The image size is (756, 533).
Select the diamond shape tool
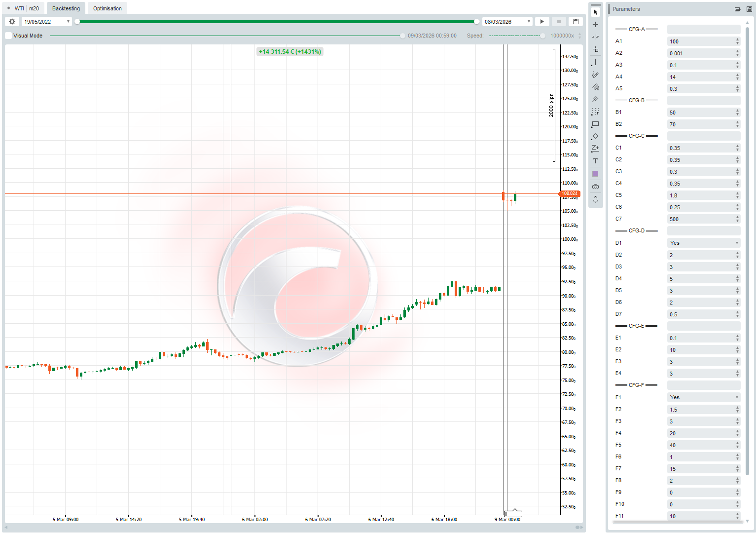595,136
